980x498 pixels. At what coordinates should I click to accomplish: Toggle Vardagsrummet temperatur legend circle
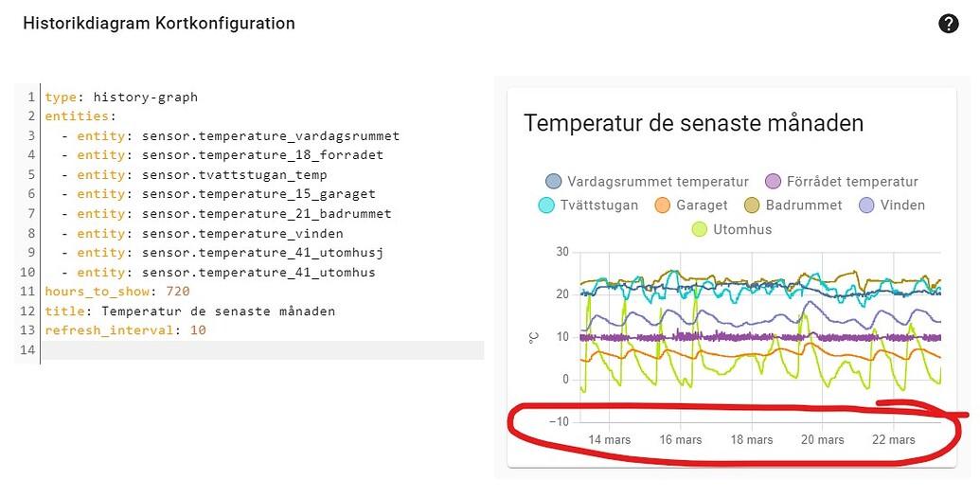pyautogui.click(x=554, y=182)
